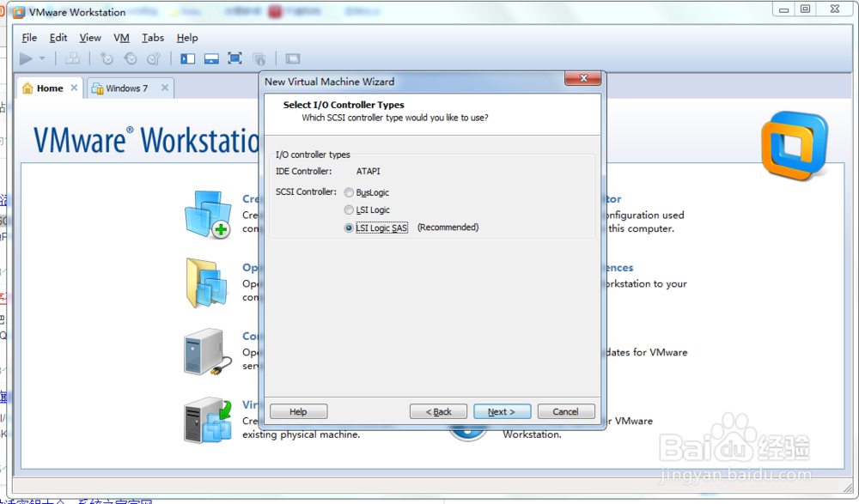Take a snapshot of the virtual machine
The image size is (859, 504).
(x=105, y=58)
